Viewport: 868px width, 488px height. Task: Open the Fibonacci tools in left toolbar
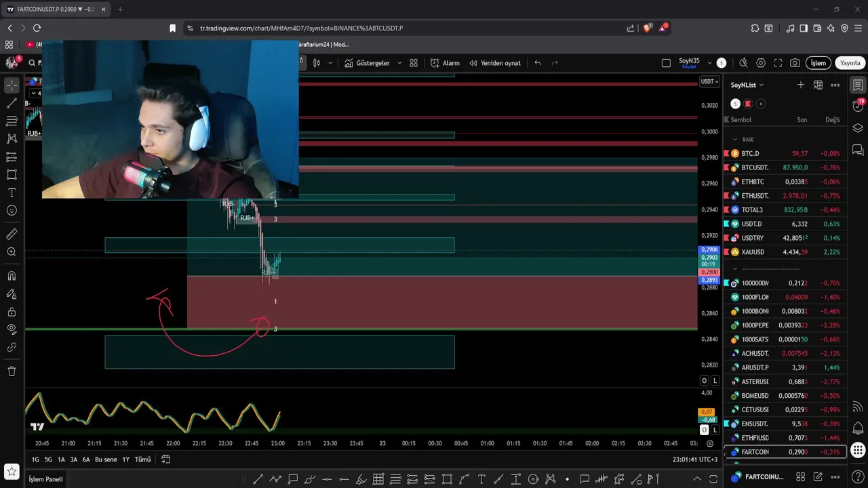pyautogui.click(x=12, y=121)
